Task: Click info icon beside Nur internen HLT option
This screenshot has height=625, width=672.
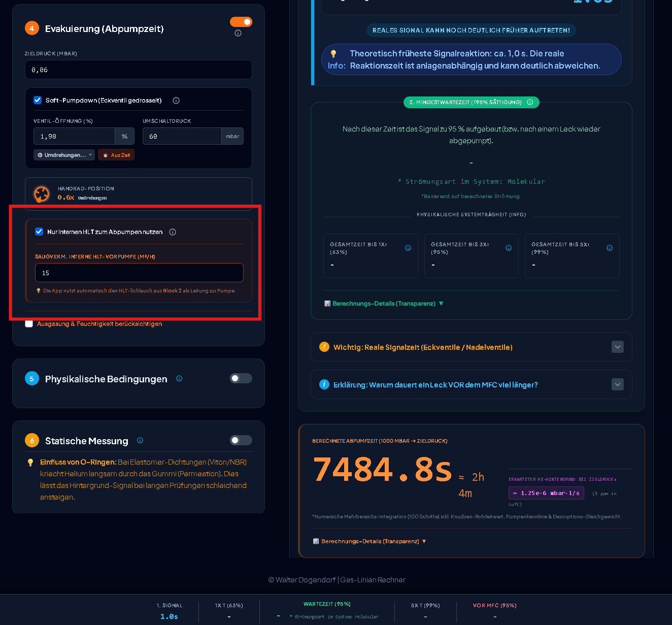Action: [x=173, y=232]
